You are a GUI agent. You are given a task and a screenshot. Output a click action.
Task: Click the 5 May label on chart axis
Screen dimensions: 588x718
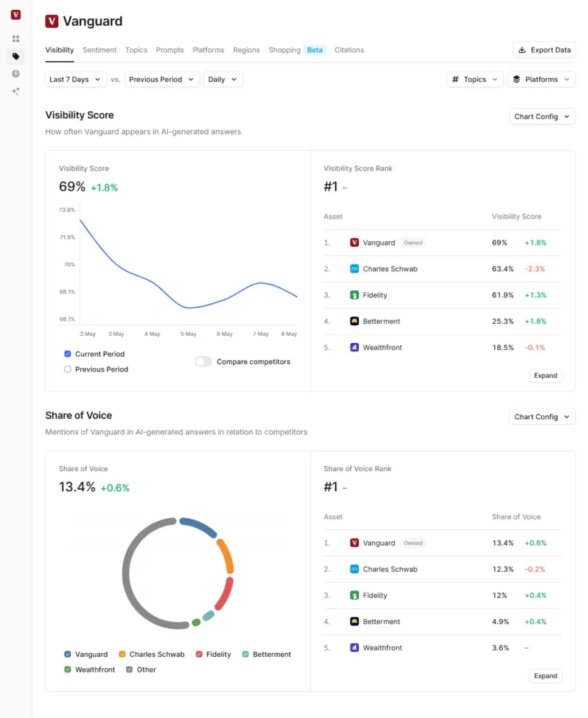coord(188,334)
